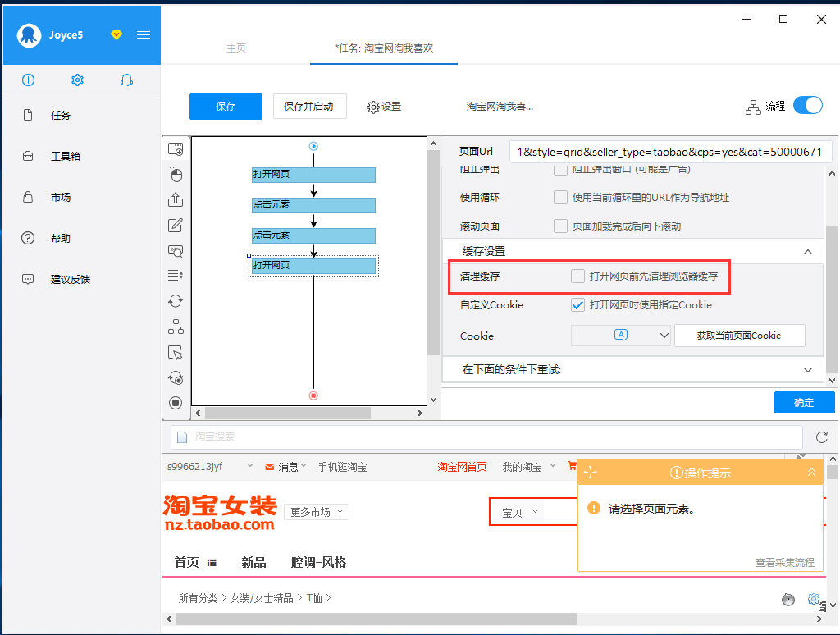Click the 手机逛淘宝 link
Image resolution: width=840 pixels, height=635 pixels.
[x=342, y=467]
